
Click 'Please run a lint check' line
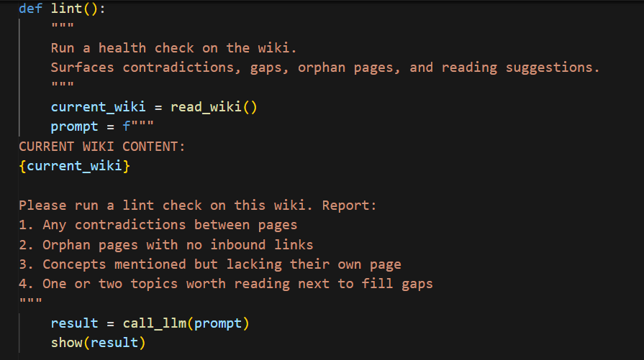pos(198,206)
